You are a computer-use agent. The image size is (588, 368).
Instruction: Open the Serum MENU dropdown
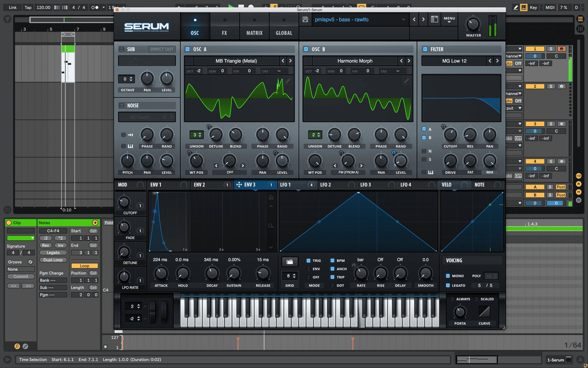[x=449, y=19]
